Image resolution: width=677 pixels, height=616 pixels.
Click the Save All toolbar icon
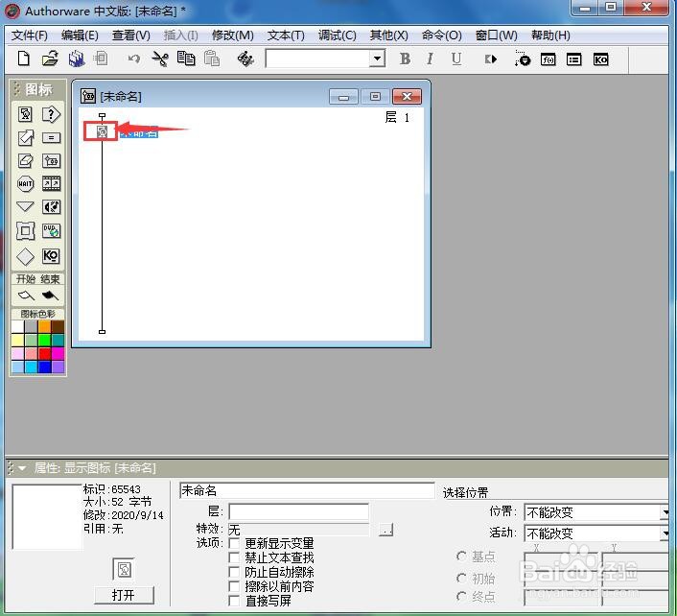(77, 59)
